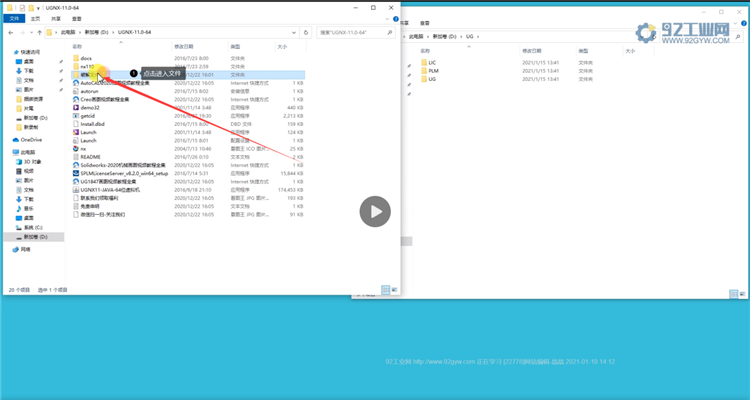Viewport: 750px width, 400px height.
Task: Click the New folder icon in title bar
Action: point(31,8)
